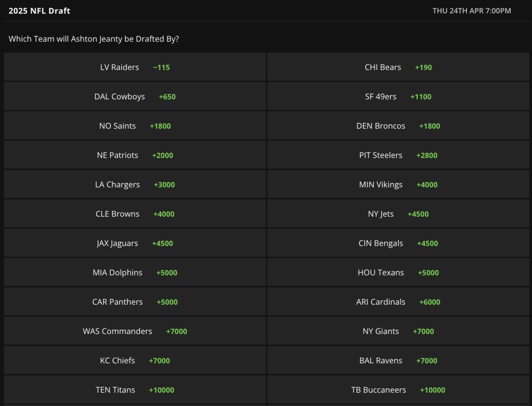
Task: Bet on DAL Cowboys at +650
Action: [134, 96]
